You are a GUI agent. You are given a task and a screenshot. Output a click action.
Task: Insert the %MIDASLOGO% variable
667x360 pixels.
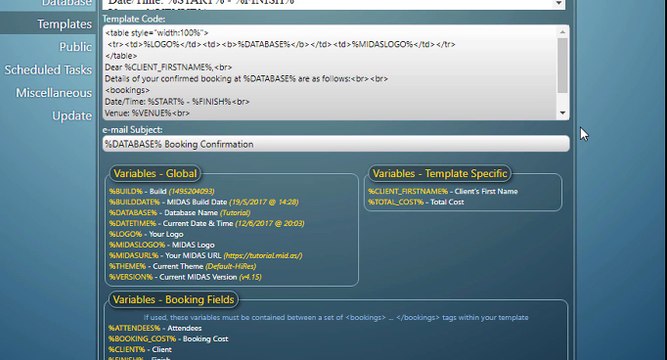coord(137,245)
